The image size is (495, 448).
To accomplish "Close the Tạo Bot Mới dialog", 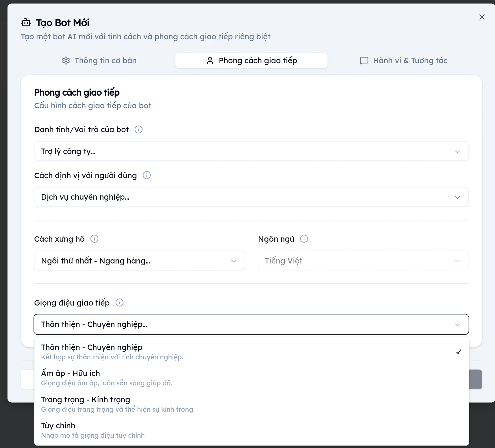I will click(x=482, y=17).
